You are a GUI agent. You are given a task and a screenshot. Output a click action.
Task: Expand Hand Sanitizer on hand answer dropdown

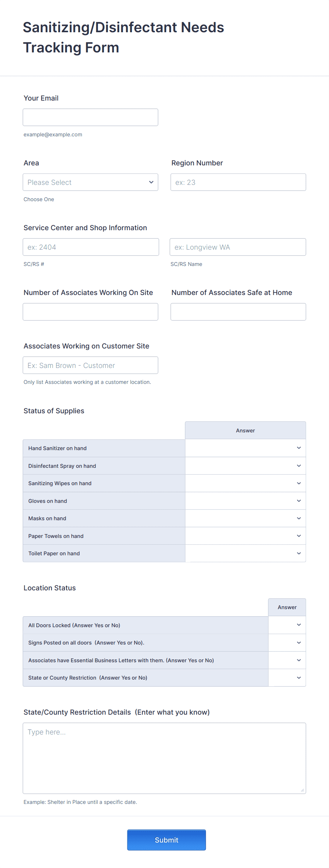coord(246,448)
